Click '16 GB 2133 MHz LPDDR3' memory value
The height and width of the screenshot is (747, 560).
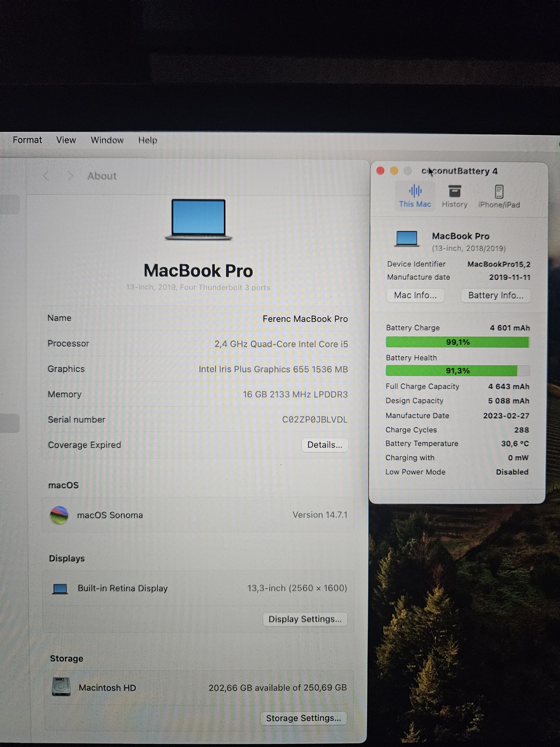295,394
